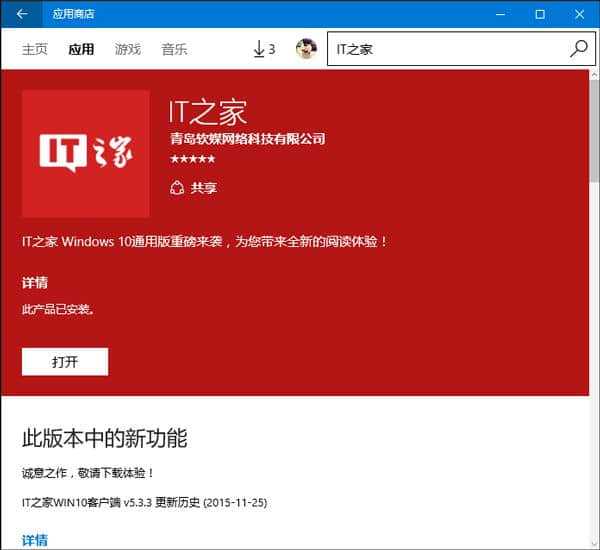Switch to the 游戏 tab
600x550 pixels.
[128, 49]
